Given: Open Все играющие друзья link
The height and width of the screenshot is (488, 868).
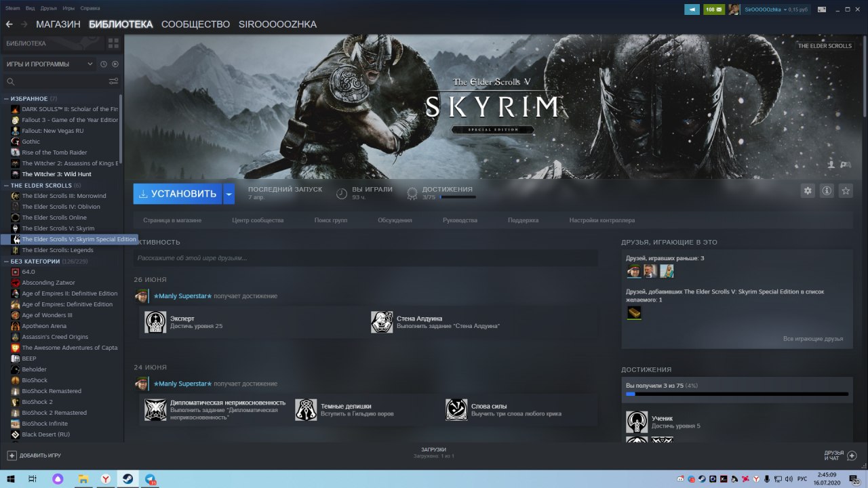Looking at the screenshot, I should point(813,338).
